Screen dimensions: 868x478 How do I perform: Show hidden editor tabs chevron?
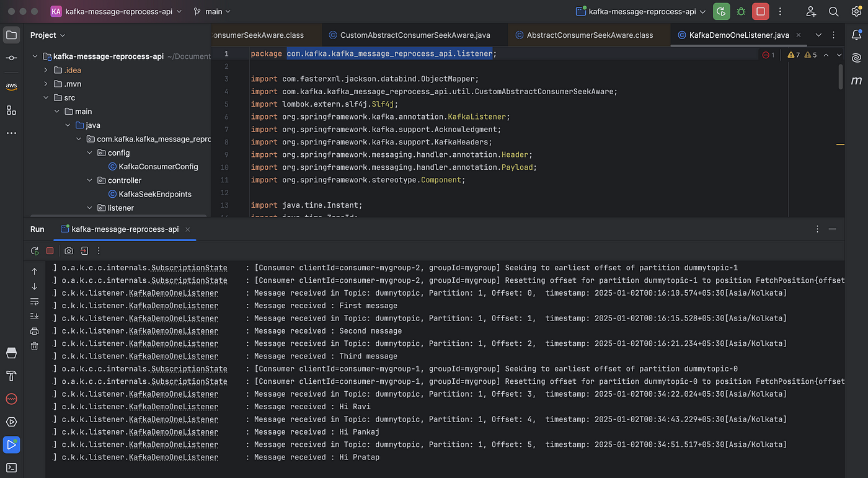coord(818,35)
